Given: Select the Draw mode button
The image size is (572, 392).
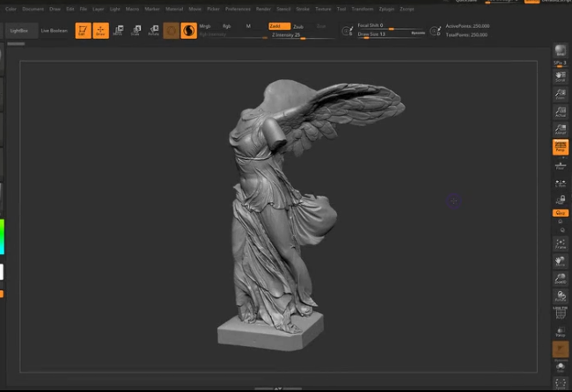Looking at the screenshot, I should [x=100, y=31].
